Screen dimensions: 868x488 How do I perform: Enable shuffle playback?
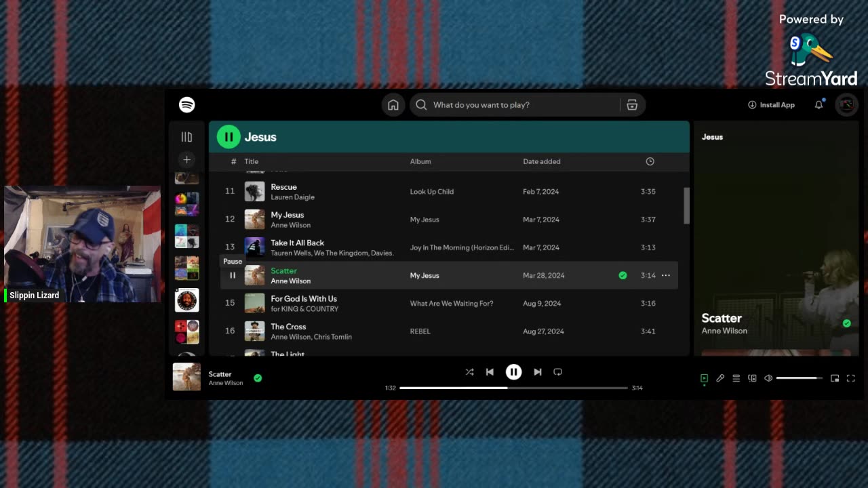[469, 372]
